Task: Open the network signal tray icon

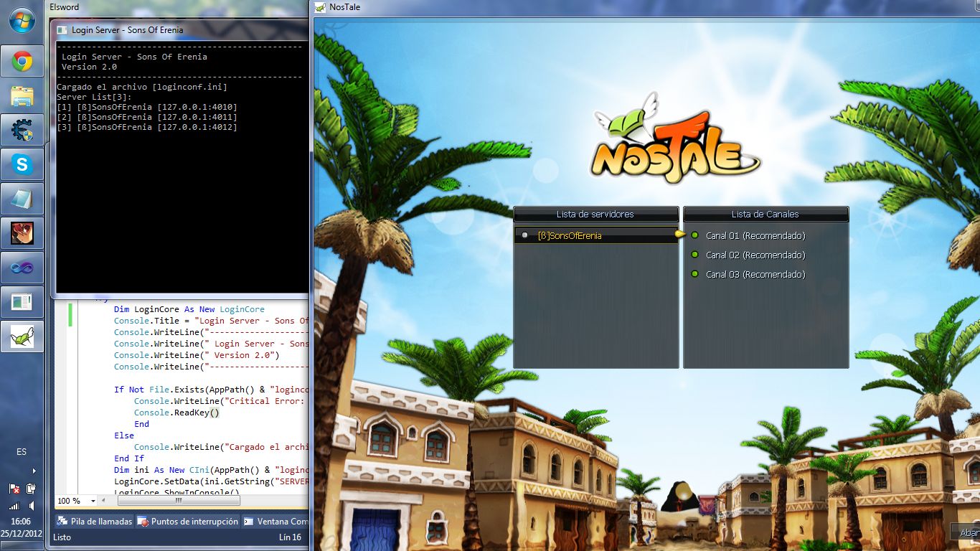Action: pos(14,505)
